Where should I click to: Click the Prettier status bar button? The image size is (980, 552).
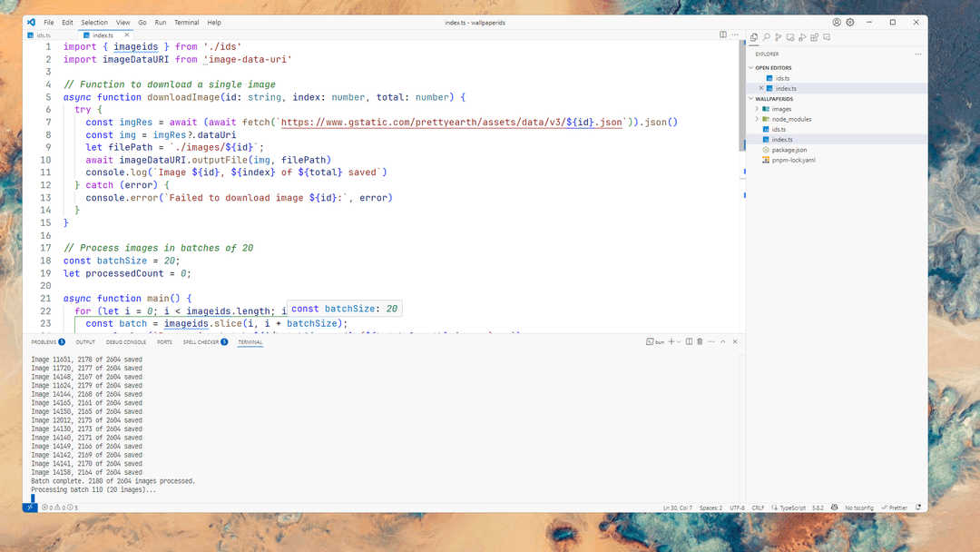click(897, 508)
